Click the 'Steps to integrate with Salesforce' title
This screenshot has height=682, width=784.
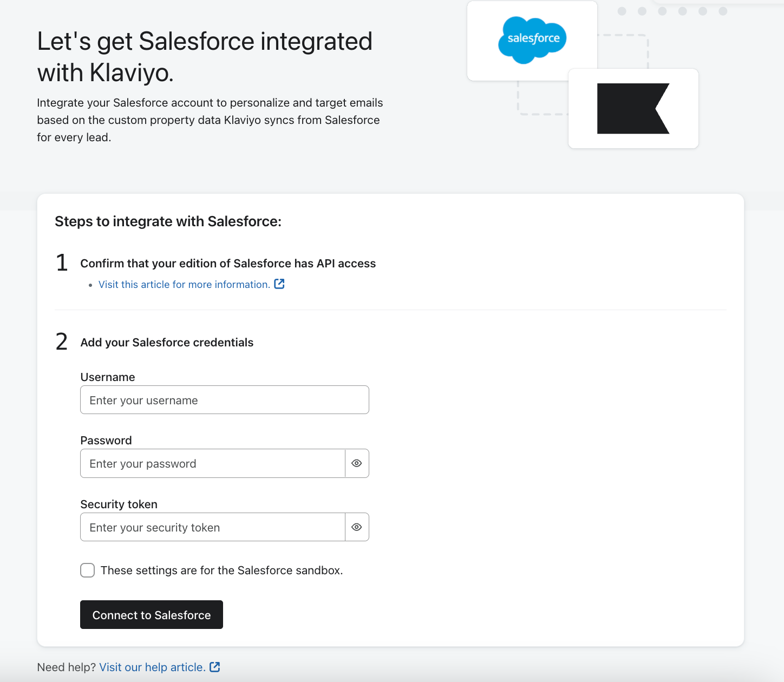tap(168, 221)
